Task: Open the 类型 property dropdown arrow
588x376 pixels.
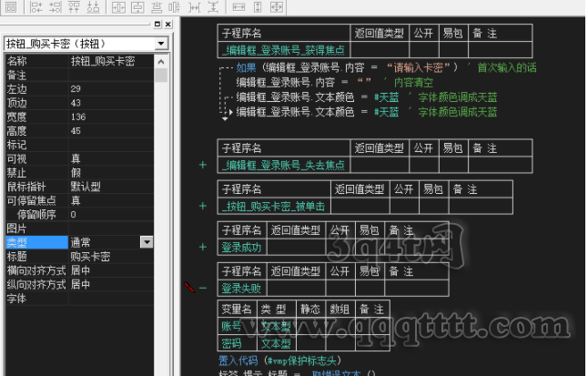Action: (147, 242)
